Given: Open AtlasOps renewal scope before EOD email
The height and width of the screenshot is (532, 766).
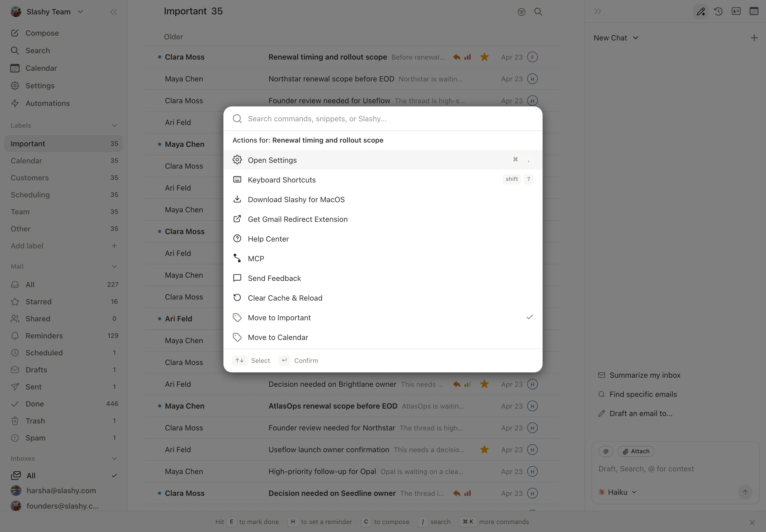Looking at the screenshot, I should [352, 406].
